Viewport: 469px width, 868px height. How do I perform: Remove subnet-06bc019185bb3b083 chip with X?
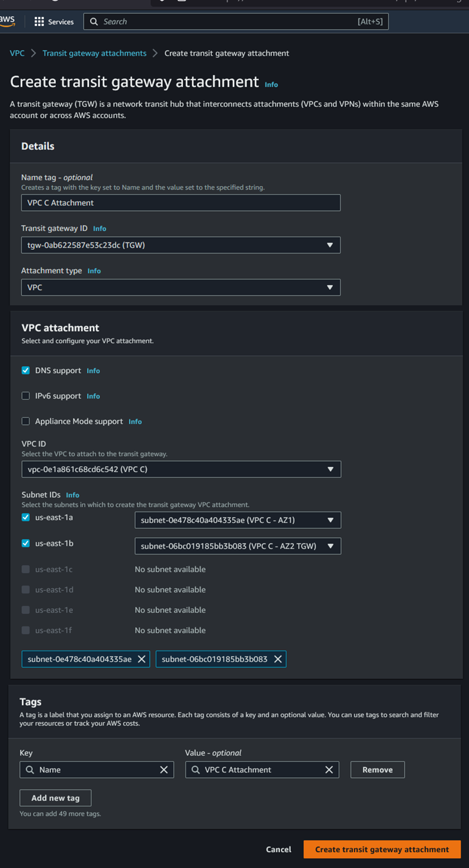(278, 659)
